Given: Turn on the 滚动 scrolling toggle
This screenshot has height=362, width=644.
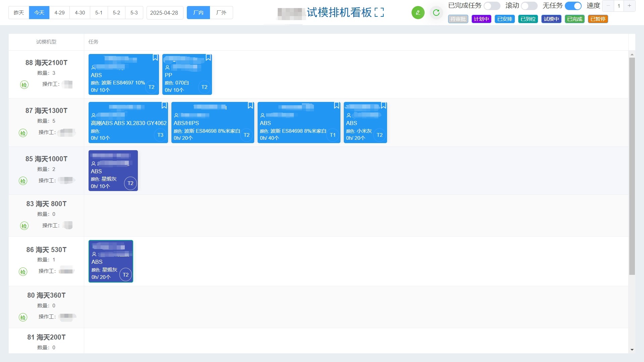Looking at the screenshot, I should 529,6.
